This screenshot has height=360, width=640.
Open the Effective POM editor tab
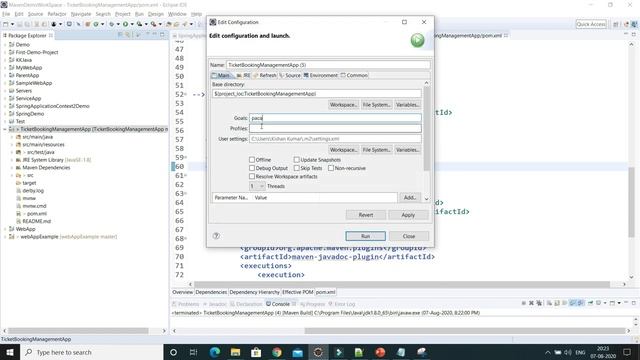[298, 292]
